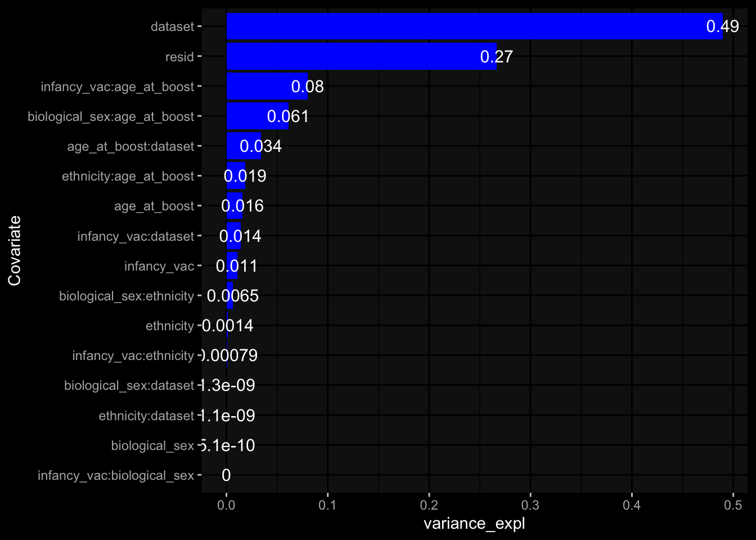Click the 'biological_sex:age_at_boost' axis label
This screenshot has width=756, height=540.
point(111,117)
